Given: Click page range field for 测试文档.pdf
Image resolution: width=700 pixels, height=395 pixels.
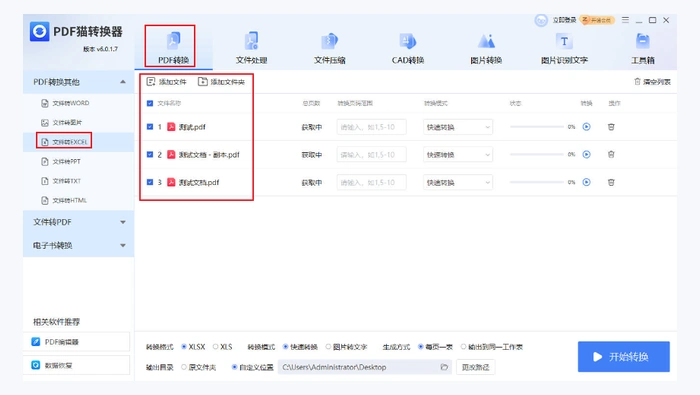Looking at the screenshot, I should coord(371,183).
